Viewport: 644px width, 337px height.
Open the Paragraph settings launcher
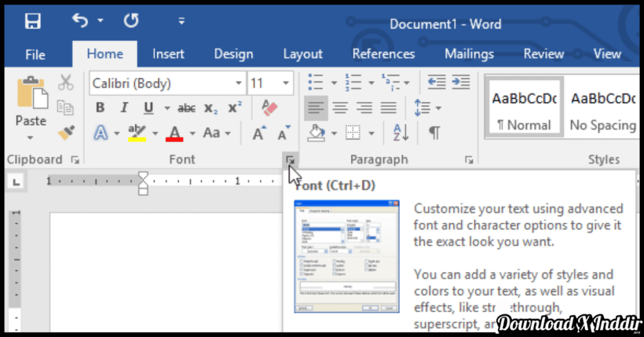tap(469, 160)
